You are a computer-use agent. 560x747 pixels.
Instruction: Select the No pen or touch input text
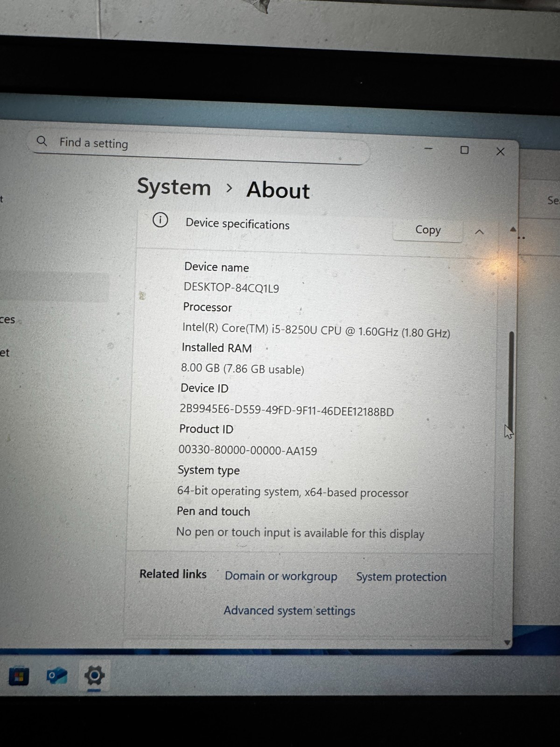[300, 533]
